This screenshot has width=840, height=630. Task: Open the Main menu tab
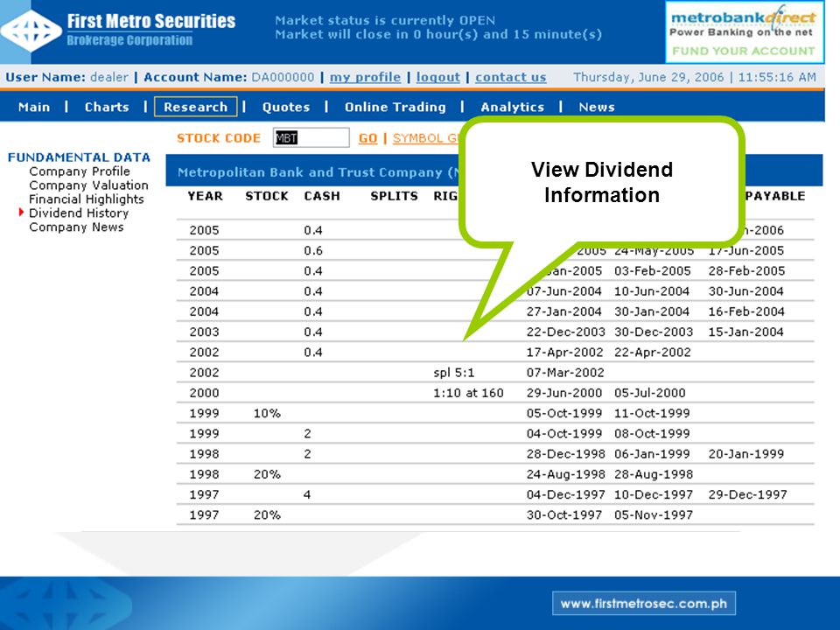(34, 107)
